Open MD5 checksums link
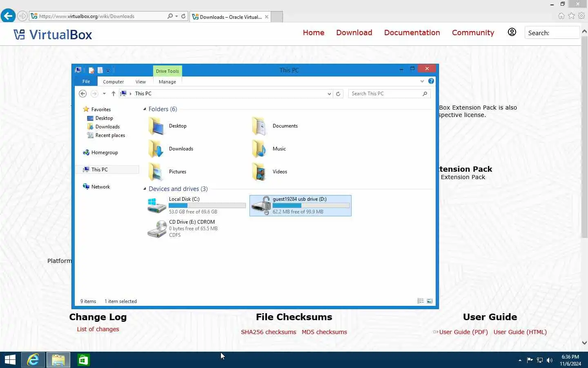The height and width of the screenshot is (368, 588). (x=324, y=332)
